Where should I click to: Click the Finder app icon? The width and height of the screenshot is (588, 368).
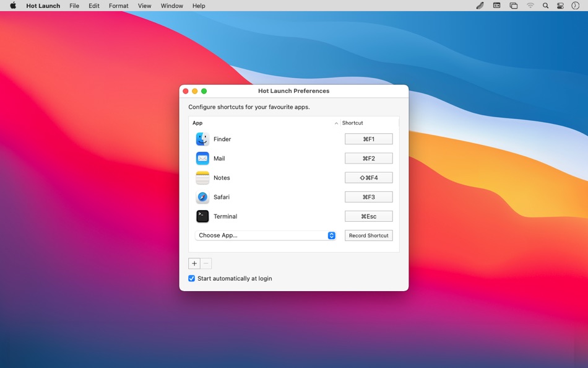click(202, 139)
